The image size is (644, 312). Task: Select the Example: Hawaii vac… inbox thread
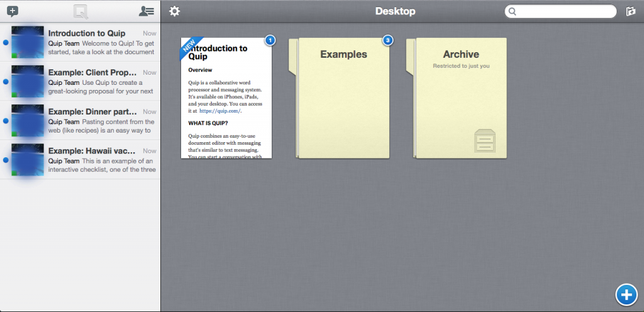coord(80,159)
